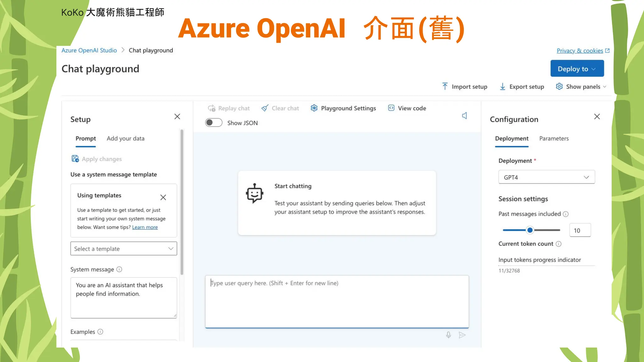Click the past messages value field showing 10

[580, 230]
